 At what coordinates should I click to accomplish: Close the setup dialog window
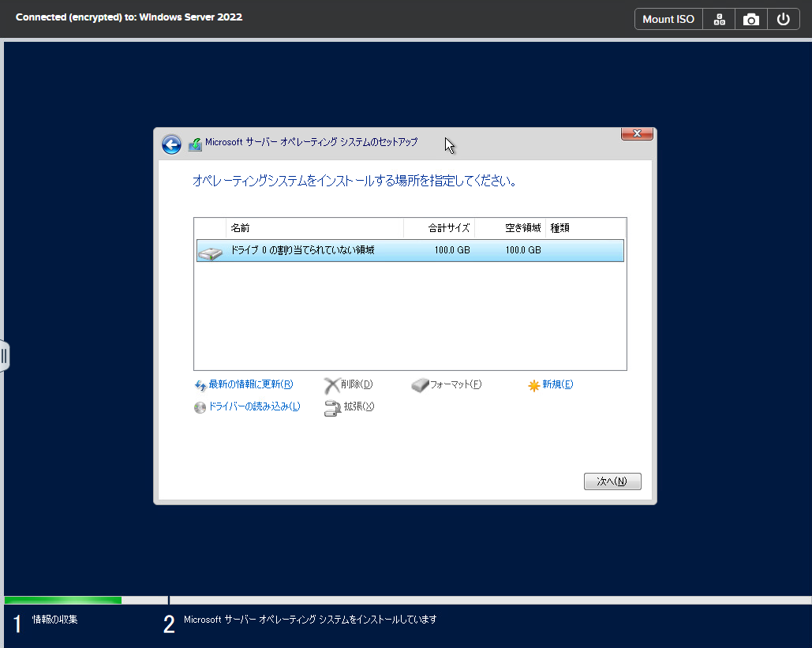click(637, 133)
